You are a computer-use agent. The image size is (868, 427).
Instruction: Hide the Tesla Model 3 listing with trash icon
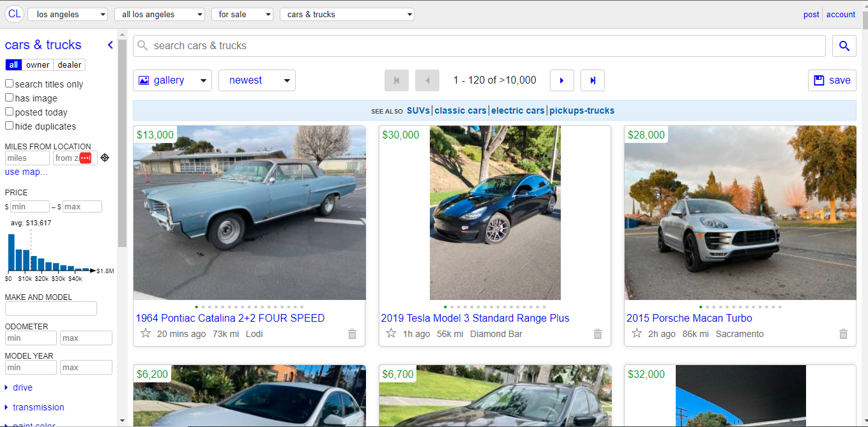pyautogui.click(x=598, y=334)
